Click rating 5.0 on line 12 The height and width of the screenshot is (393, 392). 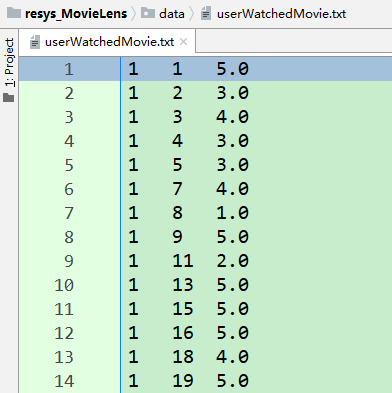pyautogui.click(x=232, y=333)
